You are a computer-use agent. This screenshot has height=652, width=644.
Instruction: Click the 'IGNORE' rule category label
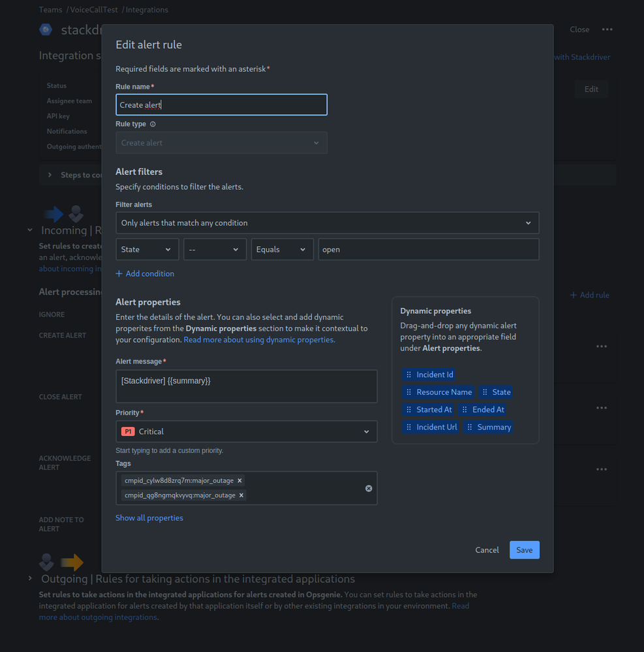coord(52,315)
